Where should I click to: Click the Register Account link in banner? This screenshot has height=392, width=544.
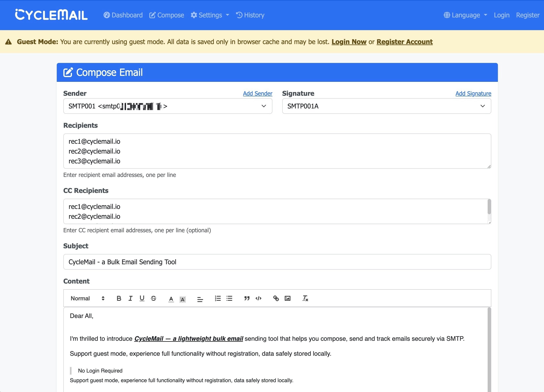[x=404, y=42]
